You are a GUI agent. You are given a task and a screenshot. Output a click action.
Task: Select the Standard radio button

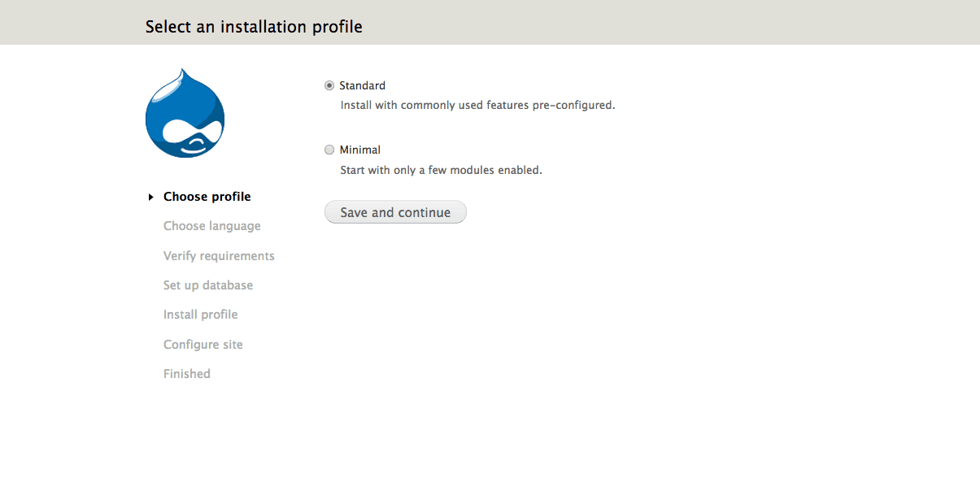(x=329, y=85)
